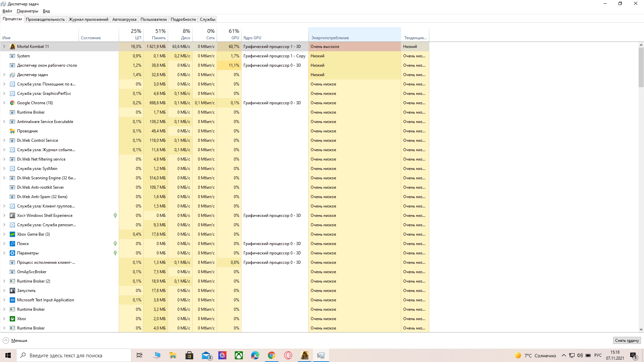The image size is (644, 362).
Task: Click the vertical scrollbar thumb
Action: [x=641, y=67]
